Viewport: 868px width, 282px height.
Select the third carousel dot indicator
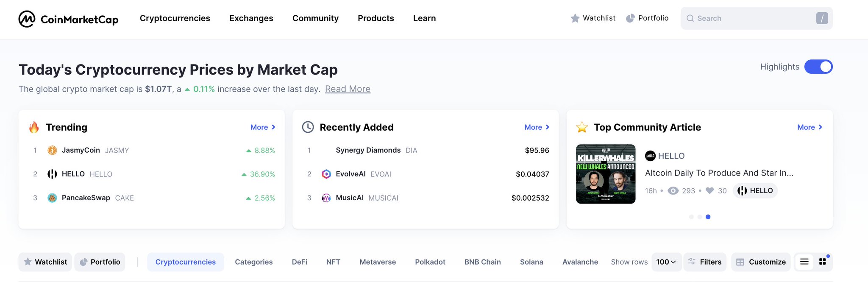[x=708, y=217]
